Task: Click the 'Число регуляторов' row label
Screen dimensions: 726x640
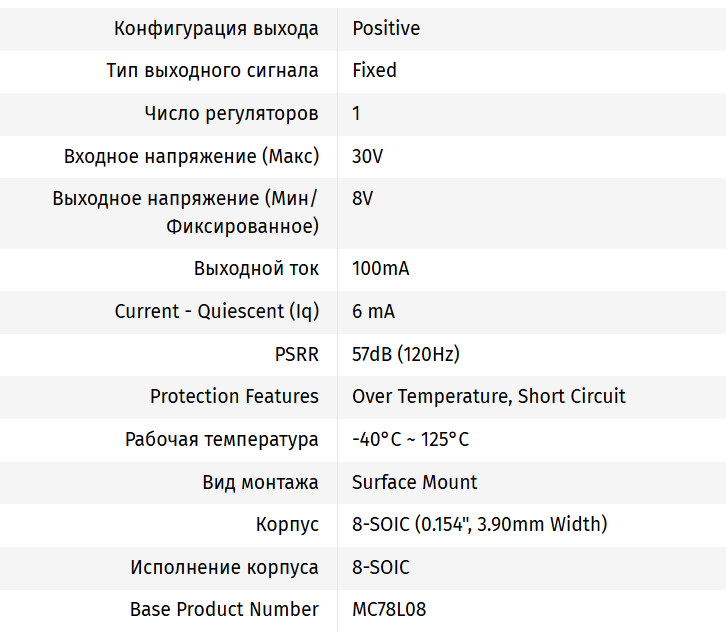Action: click(x=232, y=113)
